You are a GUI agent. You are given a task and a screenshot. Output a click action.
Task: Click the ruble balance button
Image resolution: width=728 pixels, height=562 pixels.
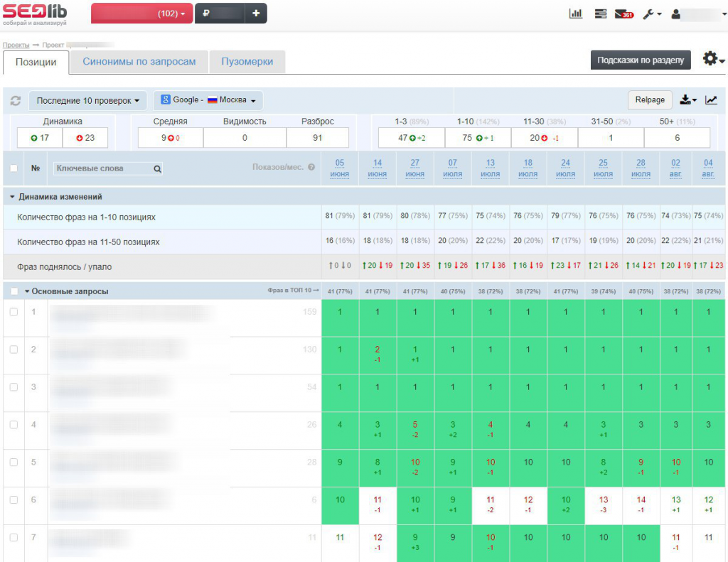pos(220,13)
